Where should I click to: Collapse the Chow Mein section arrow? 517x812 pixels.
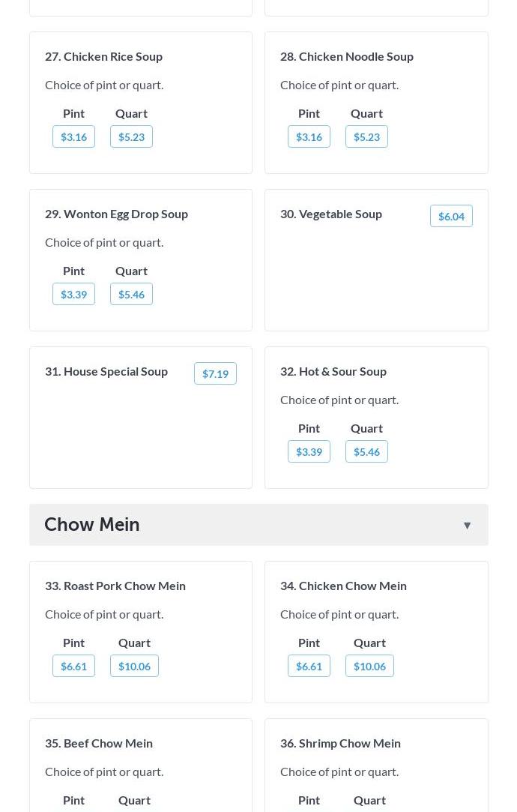(x=467, y=525)
